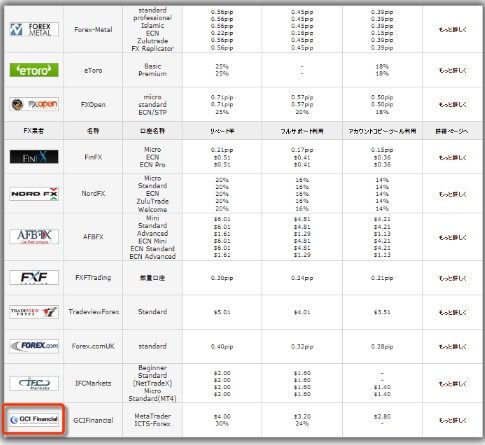Open details link in FXOpen row
The height and width of the screenshot is (445, 485).
coord(452,105)
